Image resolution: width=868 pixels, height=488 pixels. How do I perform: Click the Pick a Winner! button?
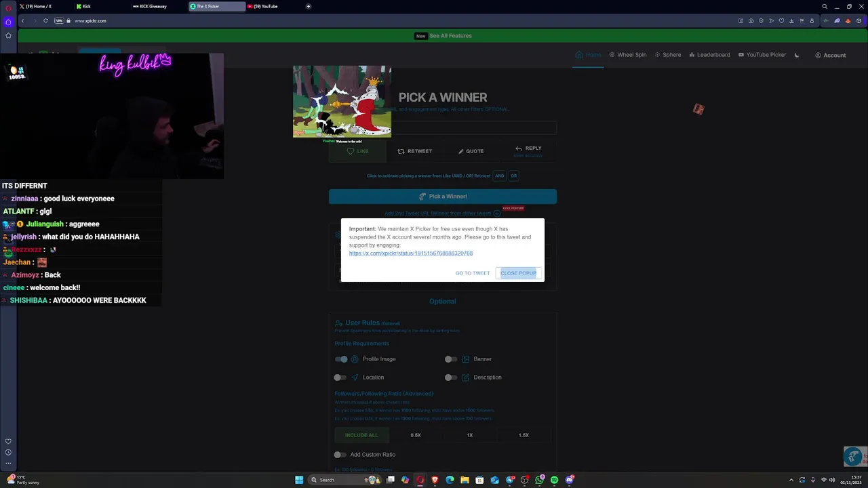(443, 197)
